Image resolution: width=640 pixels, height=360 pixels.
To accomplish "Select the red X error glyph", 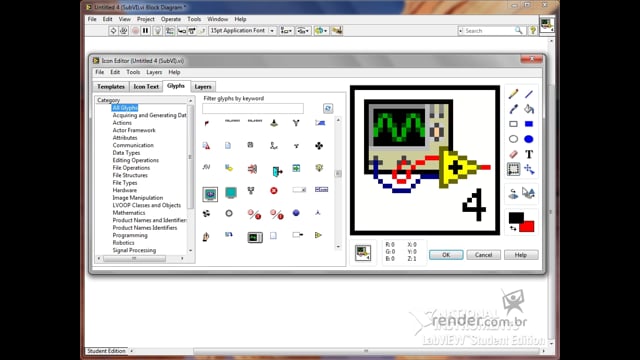I will coord(274,191).
